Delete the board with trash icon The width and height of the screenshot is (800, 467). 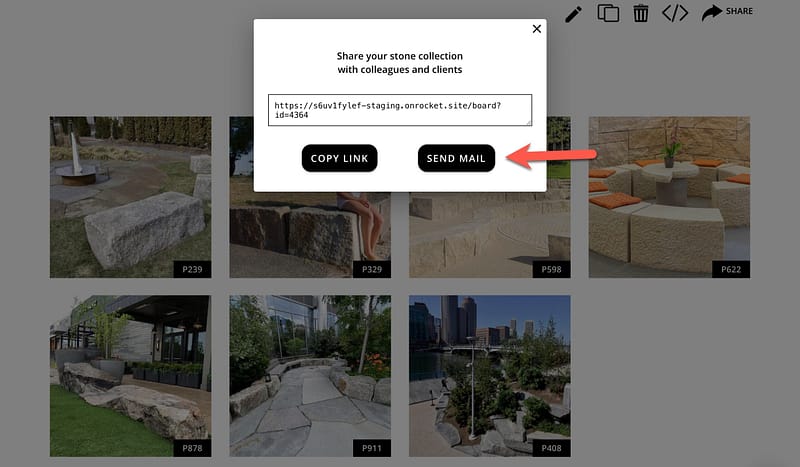pyautogui.click(x=641, y=13)
